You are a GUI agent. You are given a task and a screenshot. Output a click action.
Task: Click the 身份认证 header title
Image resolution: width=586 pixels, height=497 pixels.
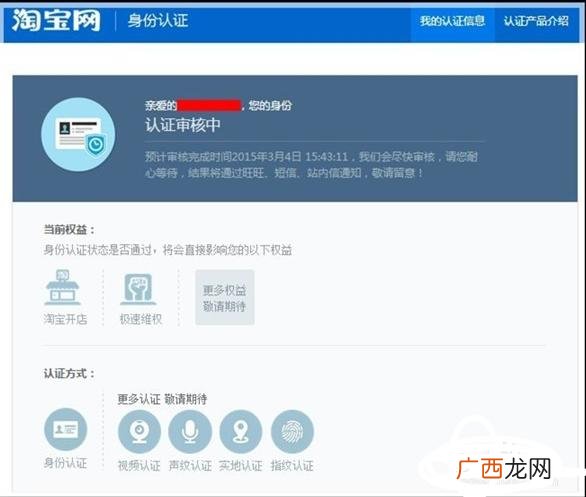click(158, 21)
